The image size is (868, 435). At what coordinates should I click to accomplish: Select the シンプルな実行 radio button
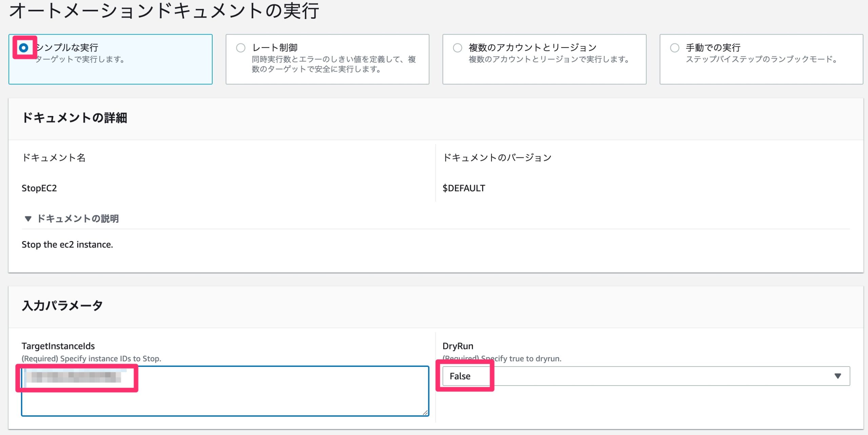(x=23, y=48)
